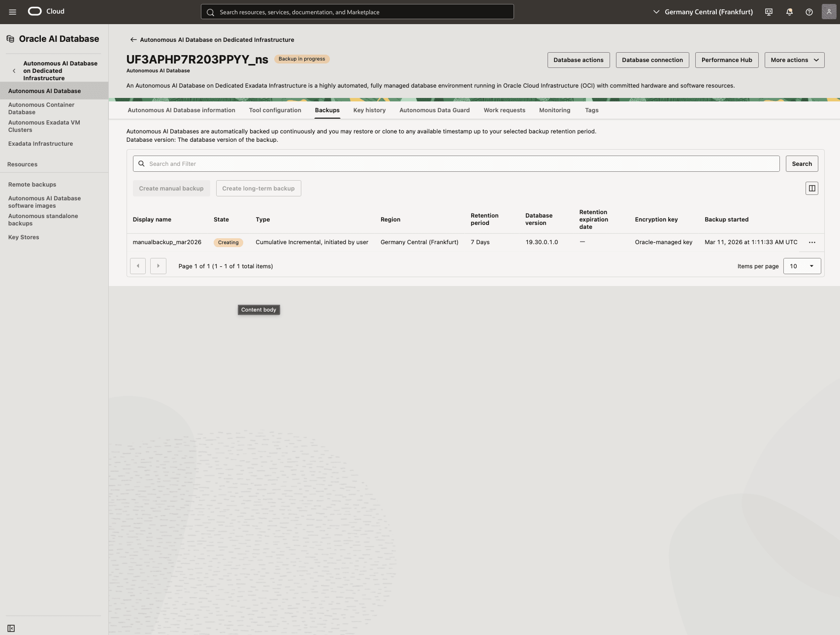Click the Type column header
840x635 pixels.
point(263,220)
